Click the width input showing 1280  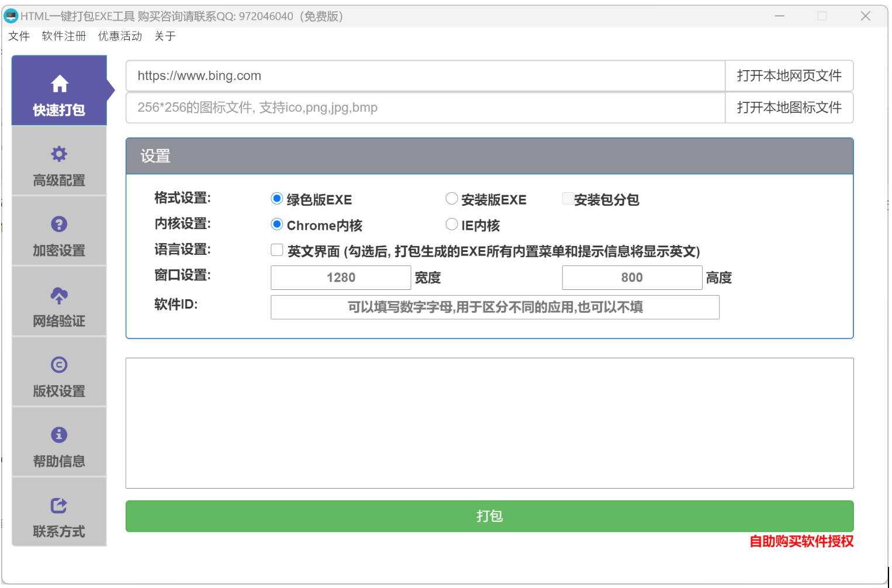(x=341, y=277)
